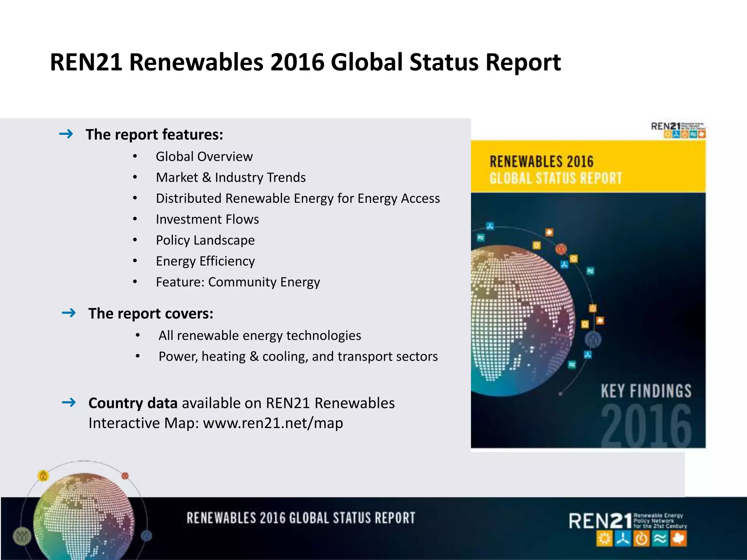Click the bullet 'Energy Efficiency'

click(205, 261)
